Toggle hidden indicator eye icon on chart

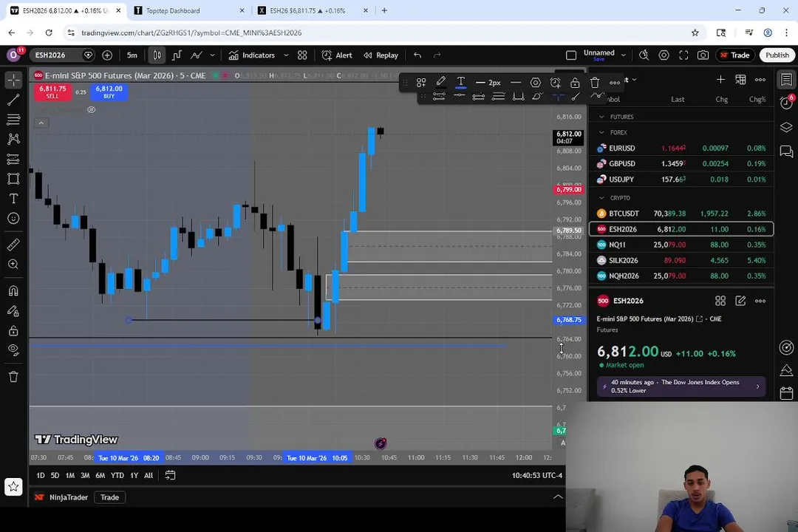91,109
